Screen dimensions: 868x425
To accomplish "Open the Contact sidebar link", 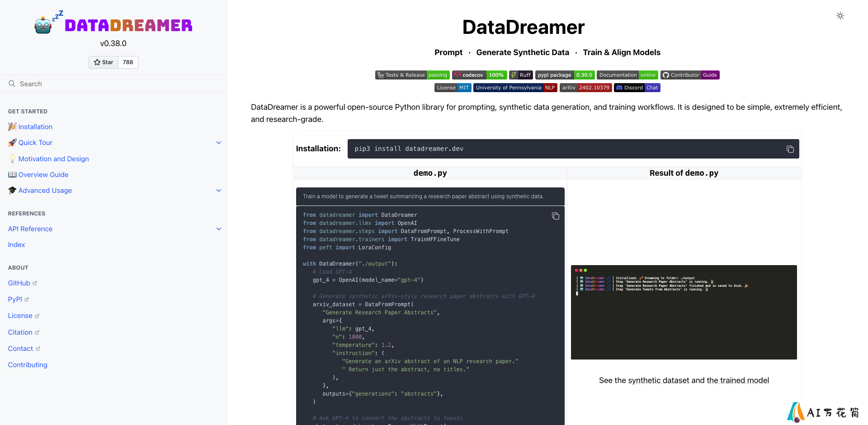I will tap(24, 349).
